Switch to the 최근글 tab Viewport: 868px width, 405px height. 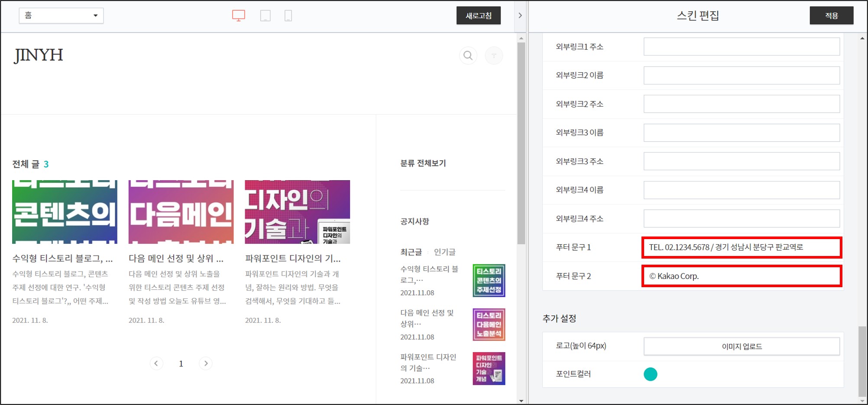click(411, 252)
